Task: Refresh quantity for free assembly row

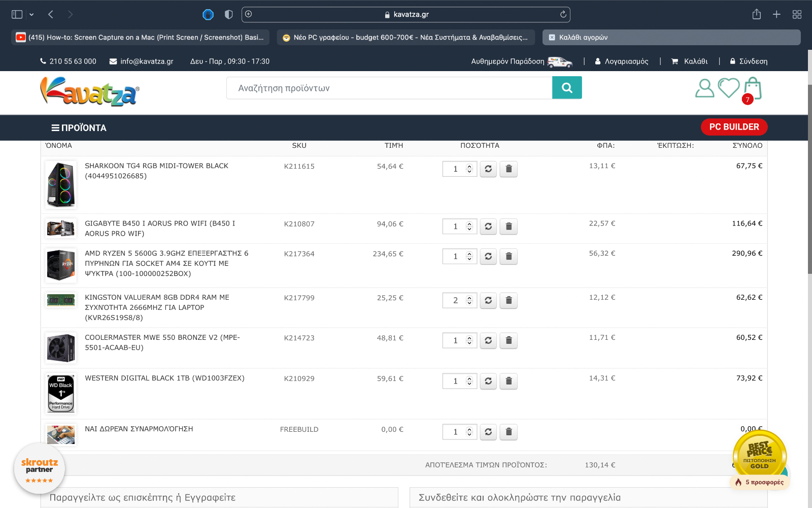Action: pos(488,432)
